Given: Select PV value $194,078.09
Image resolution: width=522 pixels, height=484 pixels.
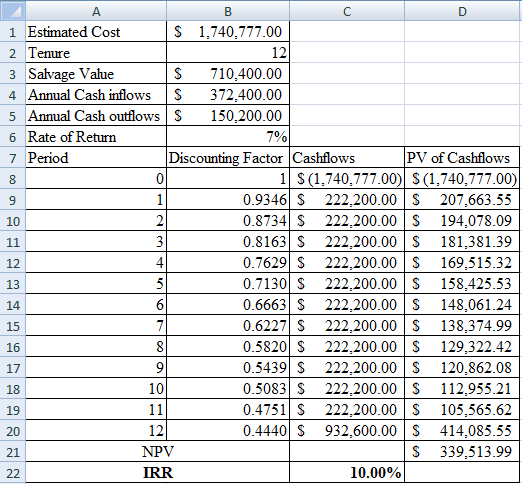Looking at the screenshot, I should [x=462, y=221].
